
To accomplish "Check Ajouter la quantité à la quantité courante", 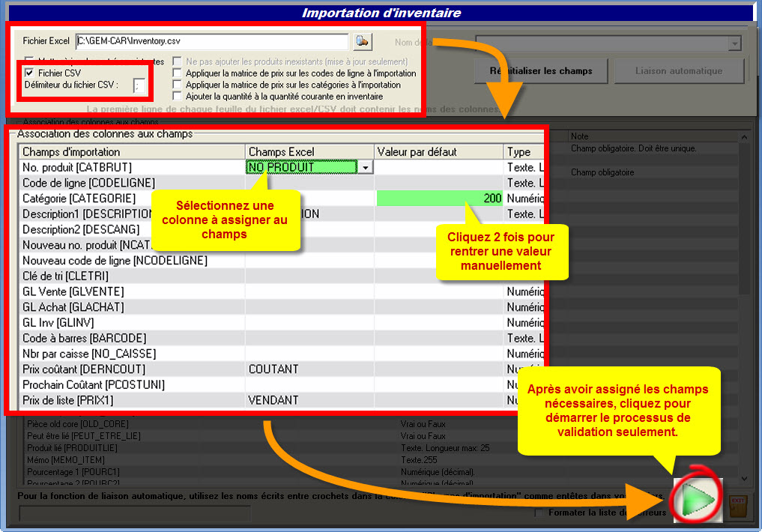I will click(x=178, y=96).
